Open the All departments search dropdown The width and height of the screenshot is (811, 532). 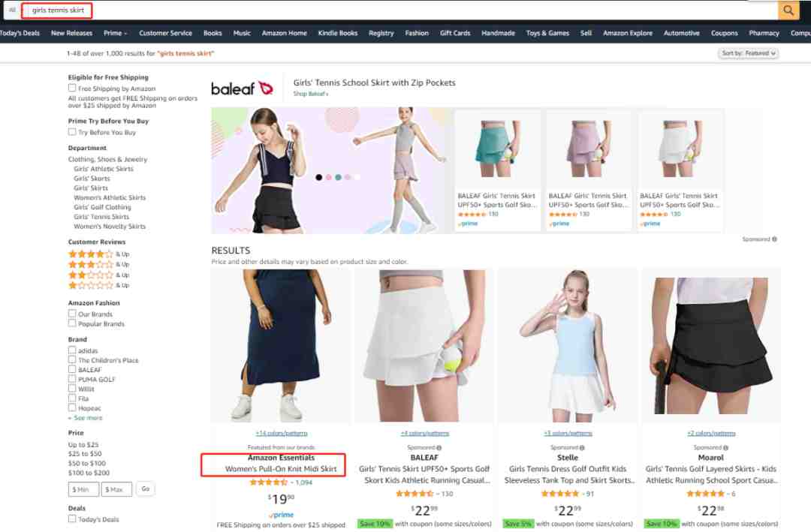[x=13, y=10]
